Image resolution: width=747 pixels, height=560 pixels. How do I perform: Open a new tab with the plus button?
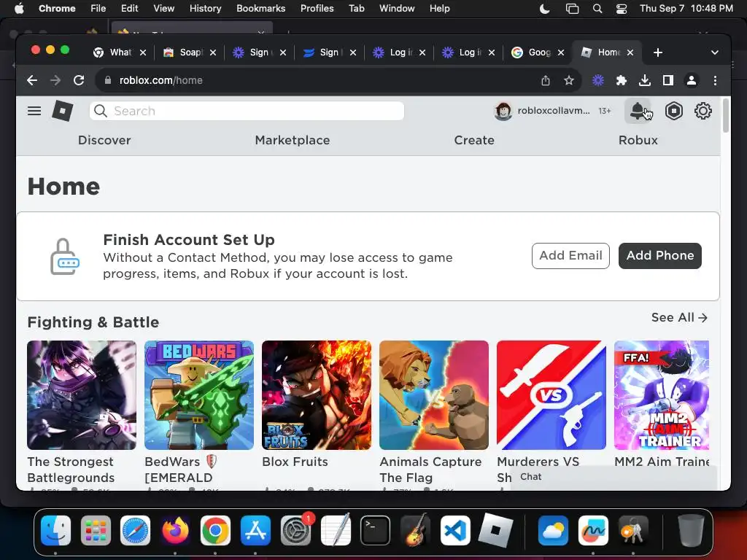click(658, 52)
